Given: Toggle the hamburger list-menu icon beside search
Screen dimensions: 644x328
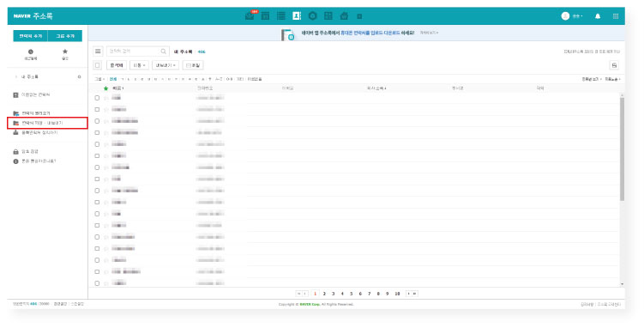Looking at the screenshot, I should point(98,52).
